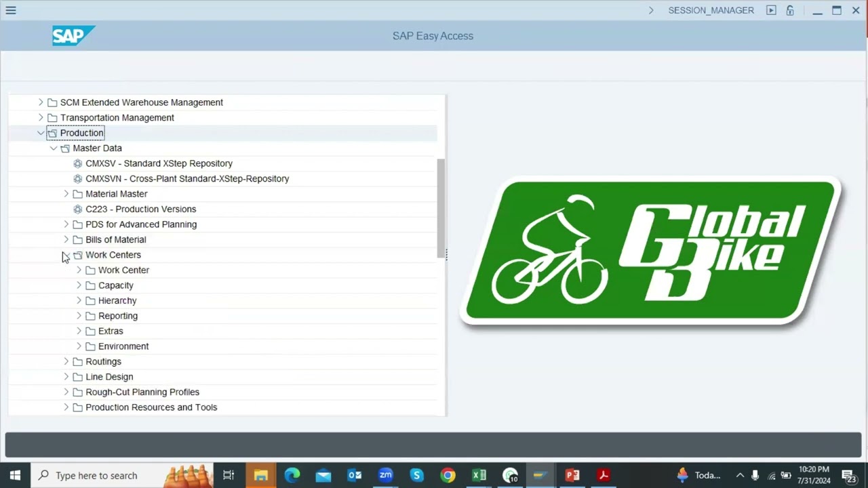This screenshot has width=868, height=488.
Task: Open Task View in taskbar
Action: click(x=229, y=475)
